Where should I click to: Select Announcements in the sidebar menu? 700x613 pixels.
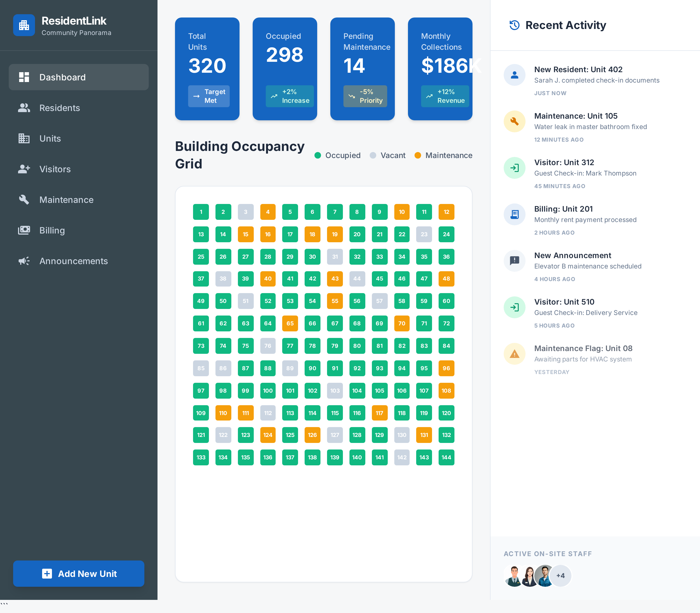click(x=74, y=261)
